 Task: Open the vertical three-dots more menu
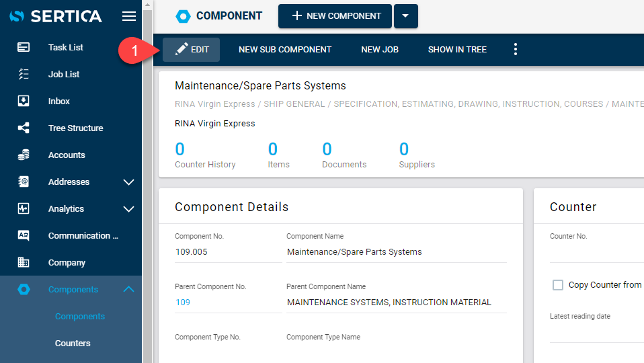pyautogui.click(x=516, y=49)
